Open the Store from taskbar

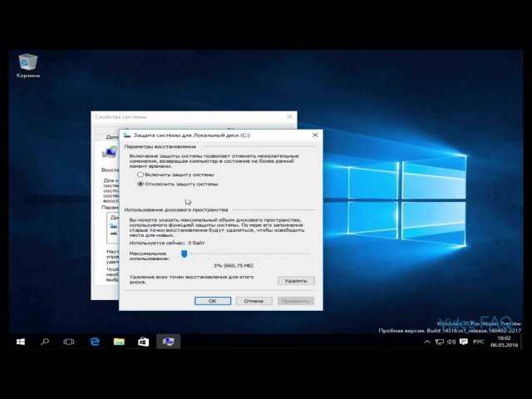point(143,342)
